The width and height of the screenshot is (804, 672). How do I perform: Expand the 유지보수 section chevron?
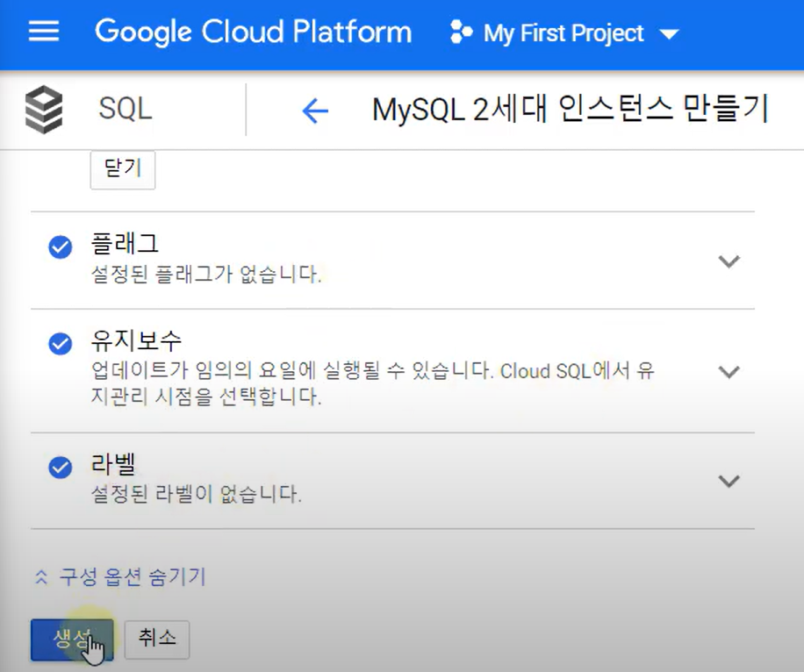pos(729,372)
